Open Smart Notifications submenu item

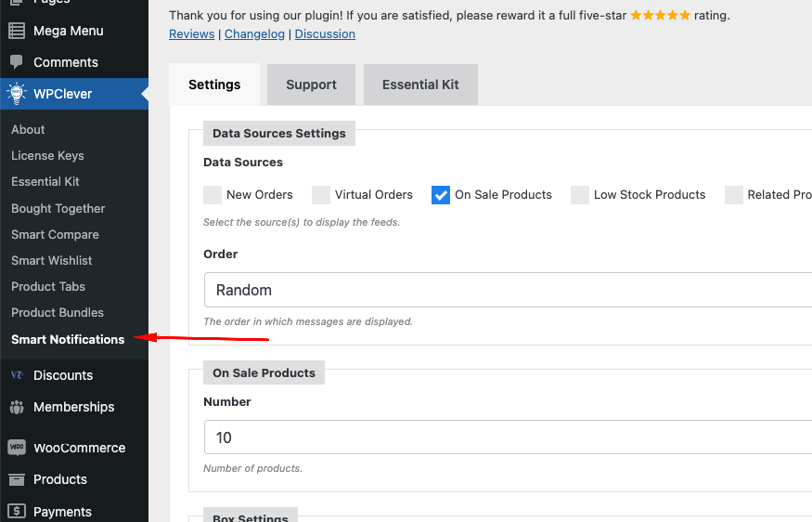coord(68,340)
